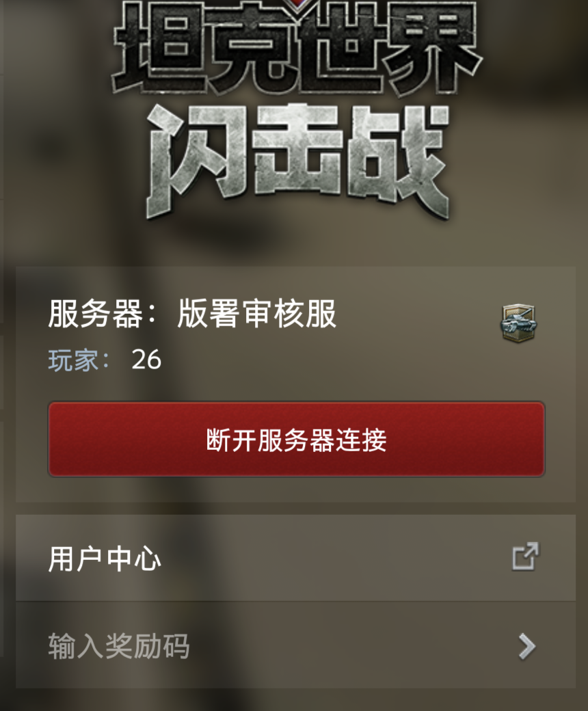Click the 闪击战 metallic logo text
The height and width of the screenshot is (711, 588).
click(298, 161)
